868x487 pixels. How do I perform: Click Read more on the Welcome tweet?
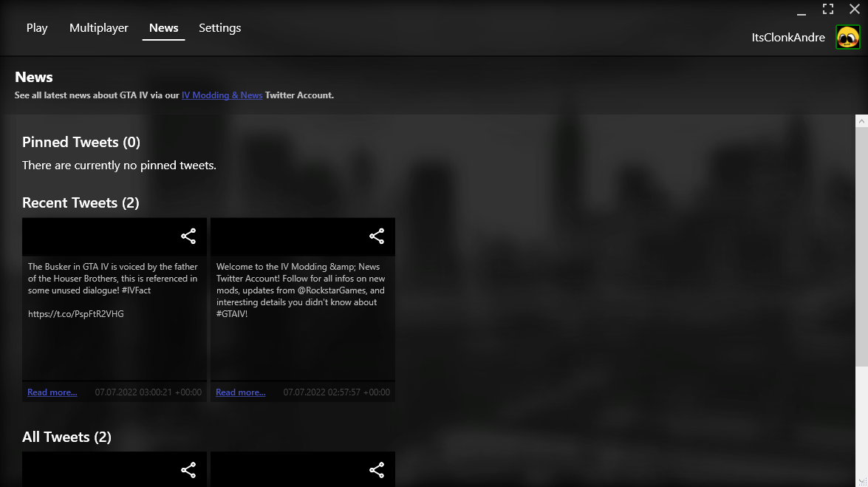(x=240, y=392)
